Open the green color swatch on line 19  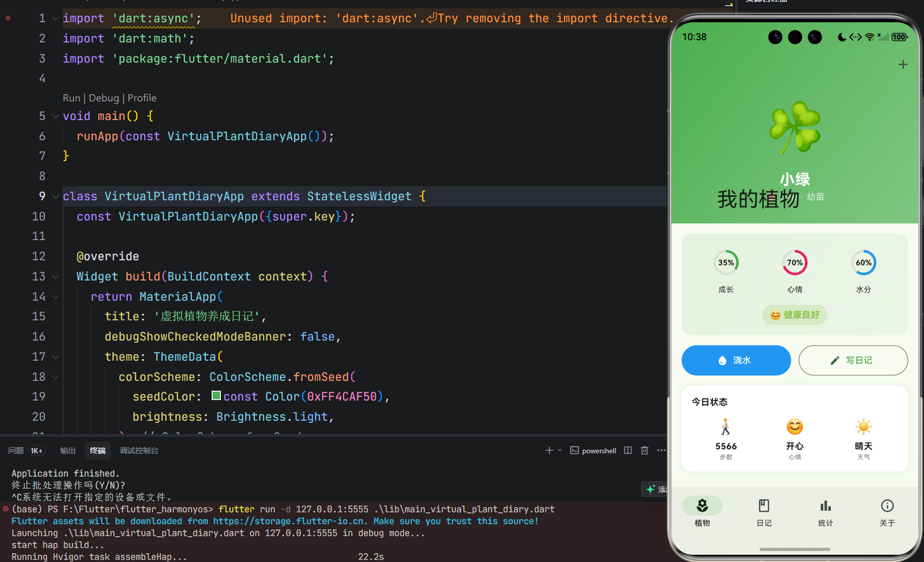(x=216, y=396)
